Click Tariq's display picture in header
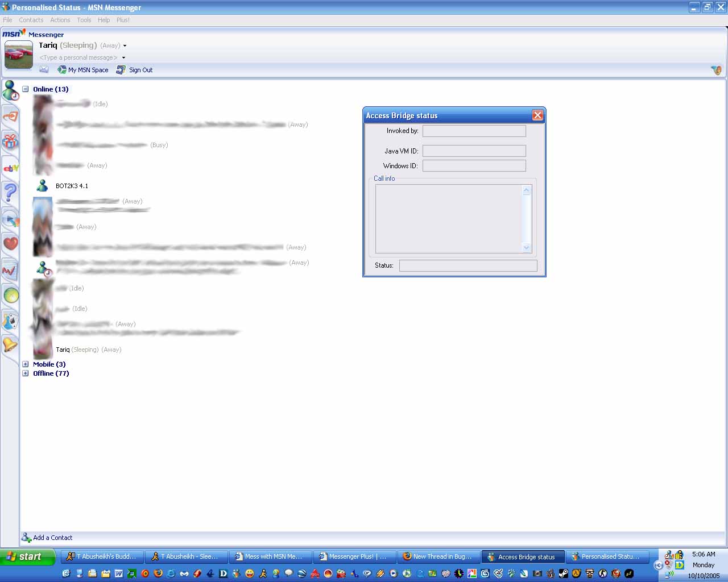Viewport: 728px width, 582px height. tap(19, 55)
